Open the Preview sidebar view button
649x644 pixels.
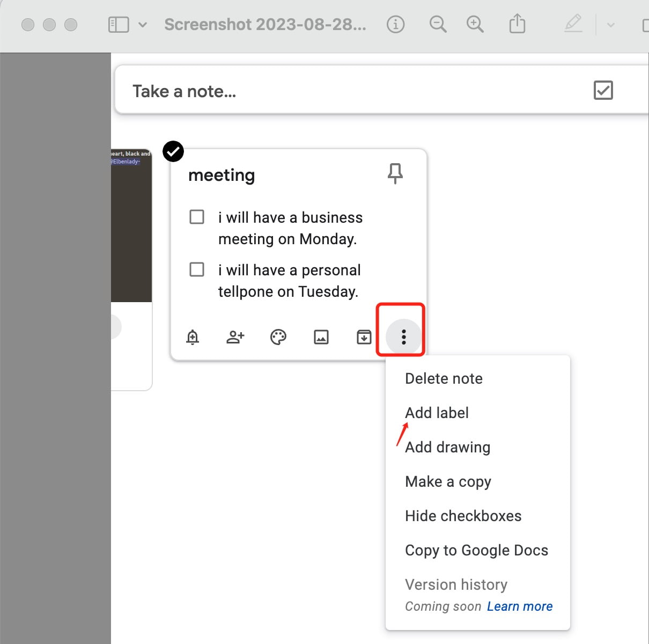(119, 25)
